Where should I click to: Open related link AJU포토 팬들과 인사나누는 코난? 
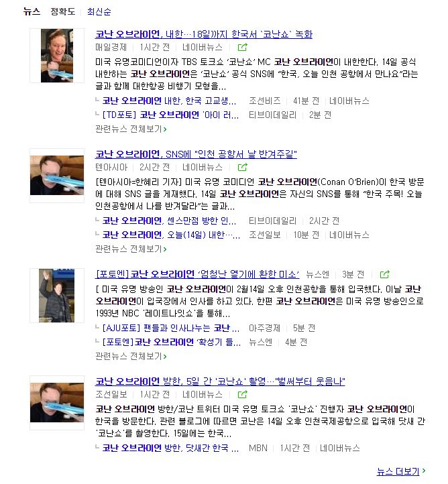pos(171,328)
